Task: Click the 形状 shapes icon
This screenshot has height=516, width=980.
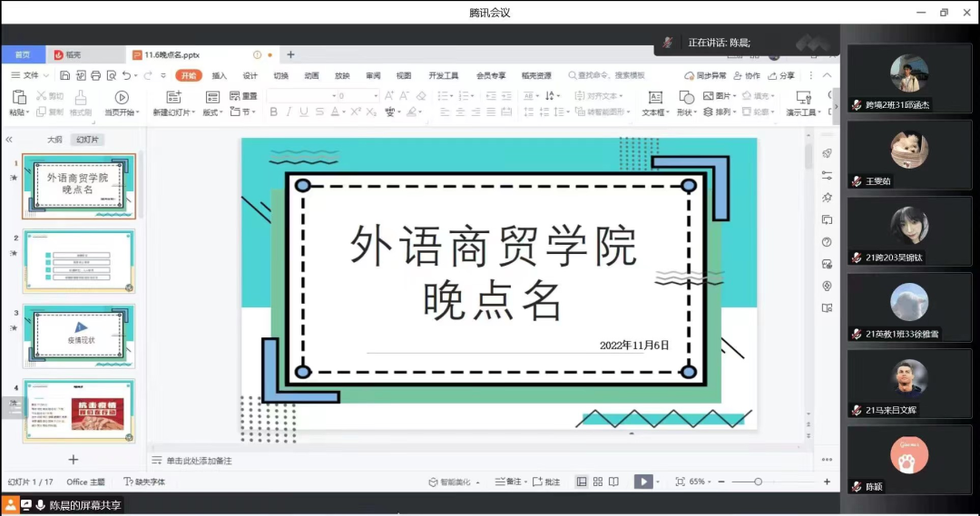Action: click(686, 97)
